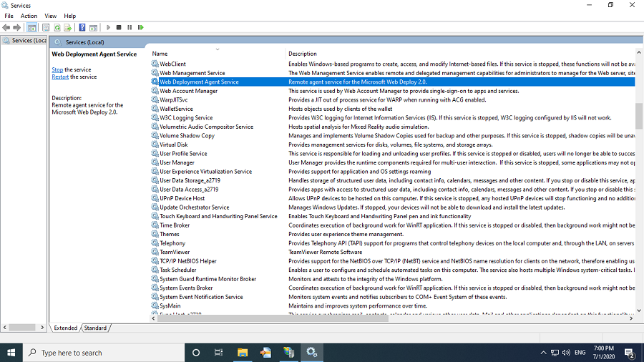Select User Profile Service row
Image resolution: width=644 pixels, height=362 pixels.
pyautogui.click(x=393, y=154)
